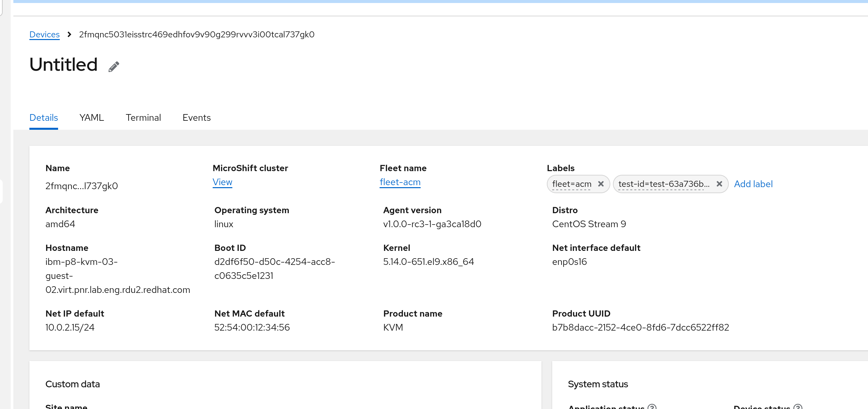This screenshot has height=409, width=868.
Task: Click the test-id=test-63a736b label text
Action: pyautogui.click(x=663, y=184)
